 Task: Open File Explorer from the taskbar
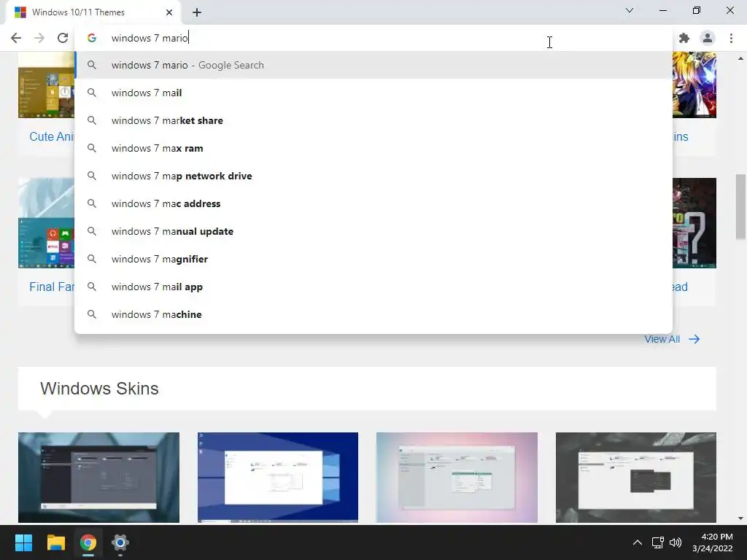[55, 542]
